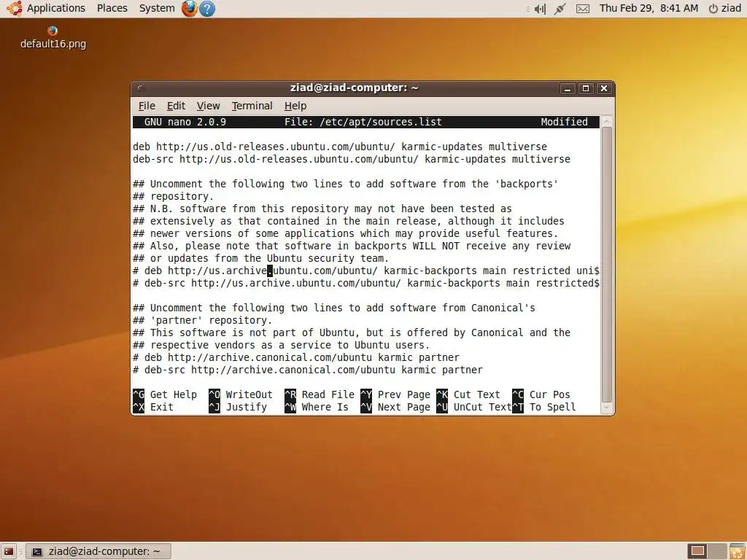
Task: Click the '# deb http://archive.canonical.com' partner line
Action: [x=296, y=357]
